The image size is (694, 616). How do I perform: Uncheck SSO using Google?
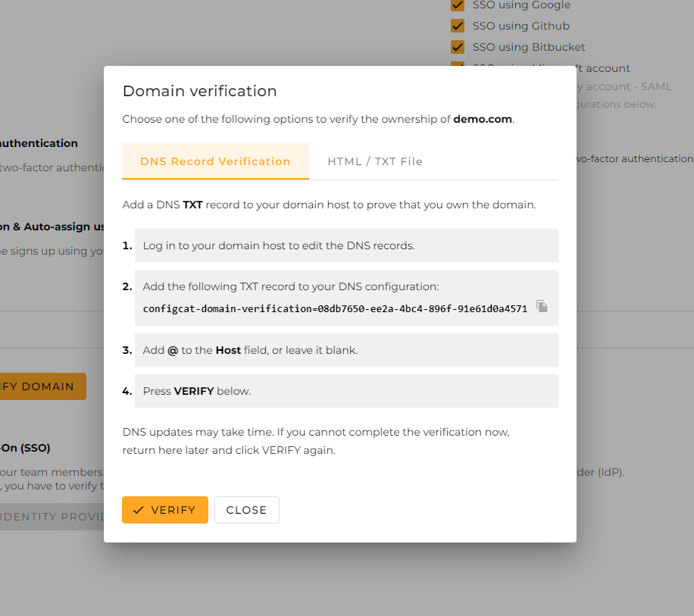[x=458, y=5]
